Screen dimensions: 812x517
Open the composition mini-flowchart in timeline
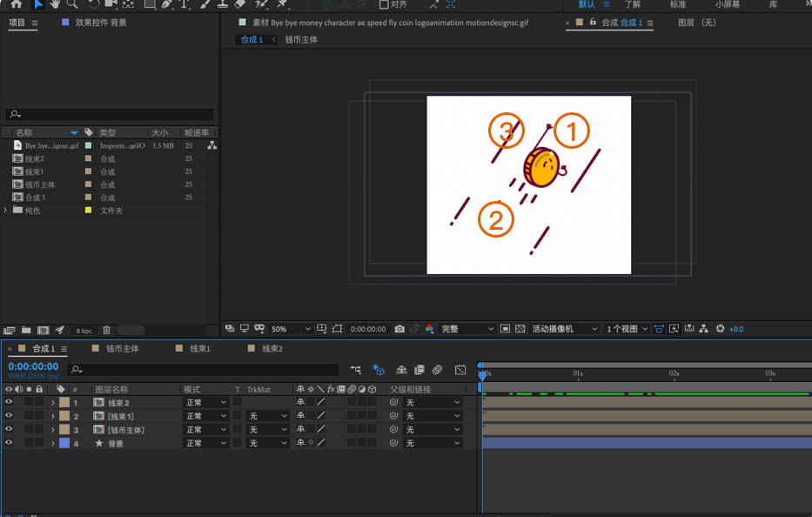tap(355, 370)
